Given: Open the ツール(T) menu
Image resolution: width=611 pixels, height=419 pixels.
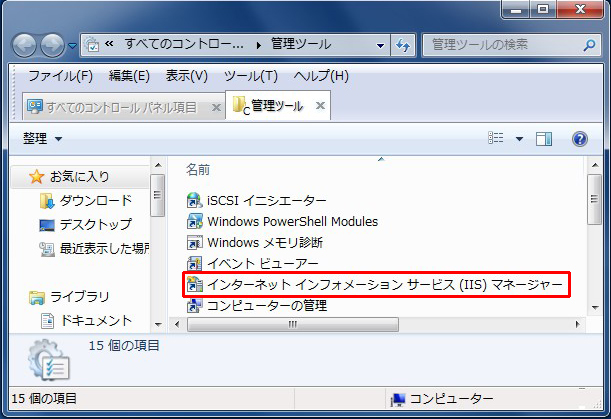Looking at the screenshot, I should pos(250,76).
